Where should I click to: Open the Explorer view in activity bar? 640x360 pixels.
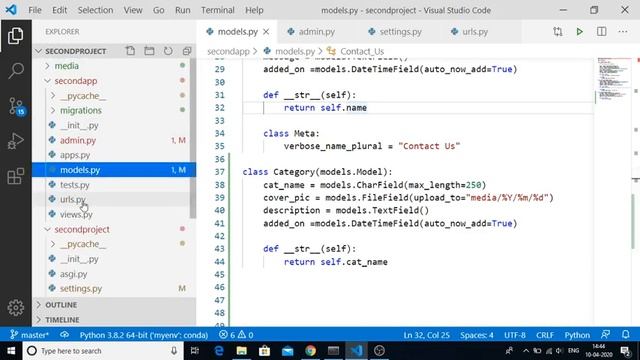pyautogui.click(x=16, y=36)
